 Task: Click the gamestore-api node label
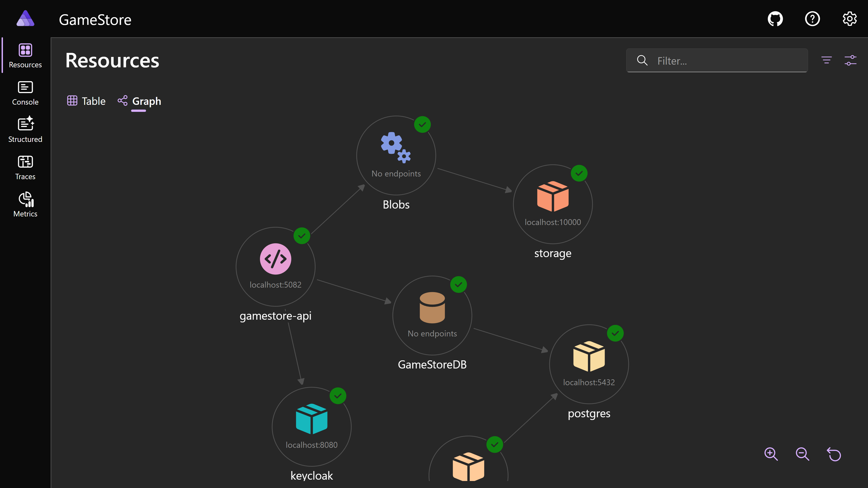coord(276,316)
